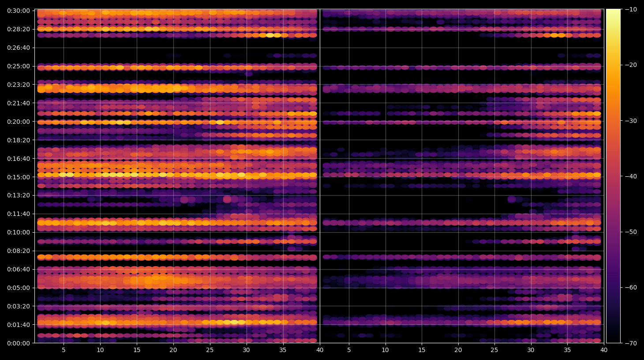Click the 0:01:40 time axis label

(x=19, y=325)
